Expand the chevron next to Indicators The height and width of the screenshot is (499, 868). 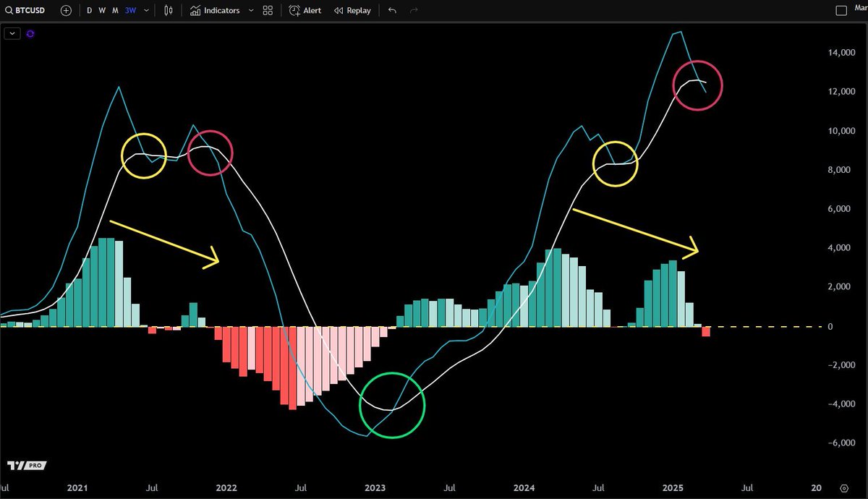point(251,11)
